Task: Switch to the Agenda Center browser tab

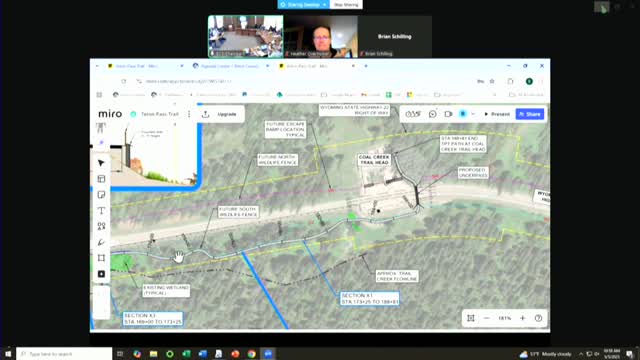Action: (x=229, y=66)
